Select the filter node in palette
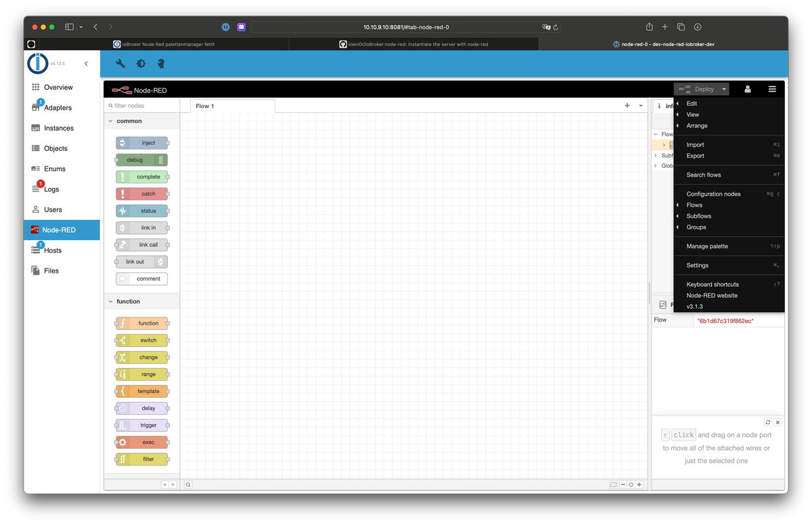The height and width of the screenshot is (525, 812). (141, 459)
